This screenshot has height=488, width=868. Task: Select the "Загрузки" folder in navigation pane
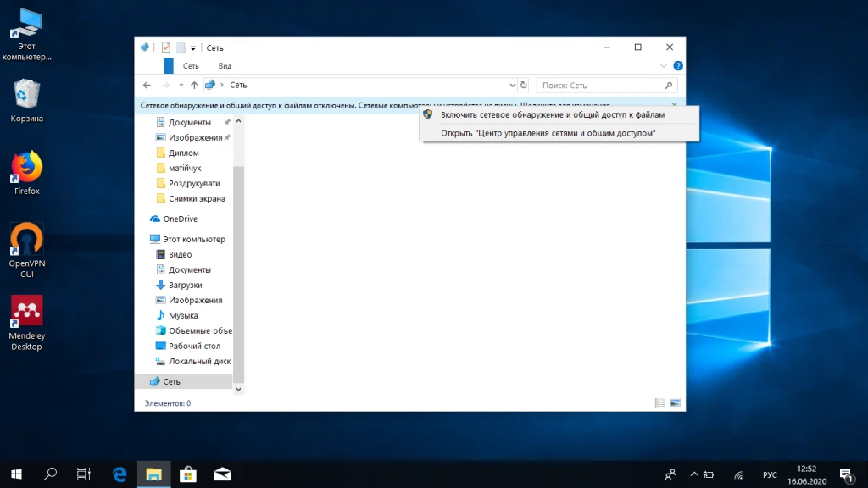click(x=183, y=285)
